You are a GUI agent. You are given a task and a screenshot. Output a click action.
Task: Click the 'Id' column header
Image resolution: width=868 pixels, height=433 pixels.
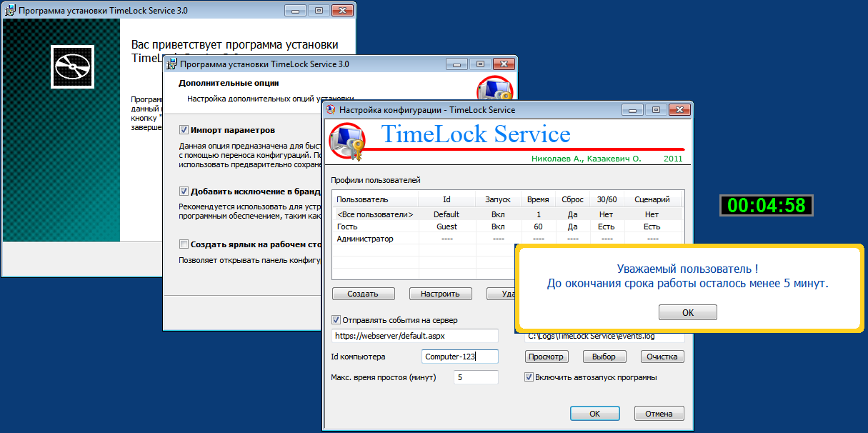(447, 199)
